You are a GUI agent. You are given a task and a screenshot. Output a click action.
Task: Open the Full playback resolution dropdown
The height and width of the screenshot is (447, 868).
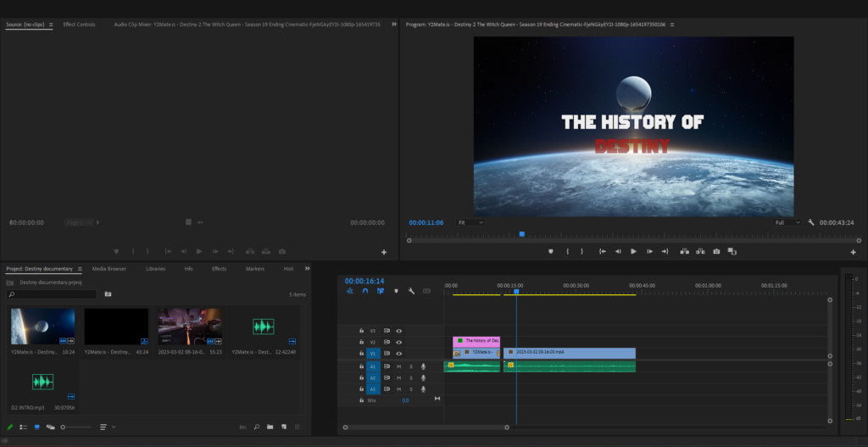(787, 222)
